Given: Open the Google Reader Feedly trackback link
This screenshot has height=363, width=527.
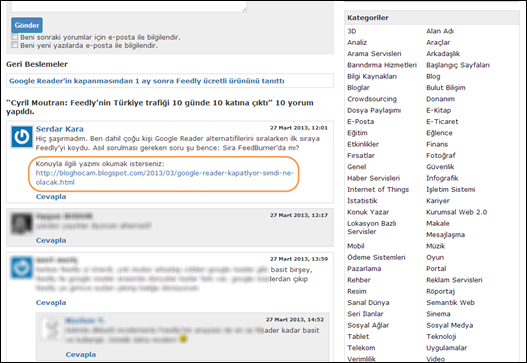Looking at the screenshot, I should 147,81.
